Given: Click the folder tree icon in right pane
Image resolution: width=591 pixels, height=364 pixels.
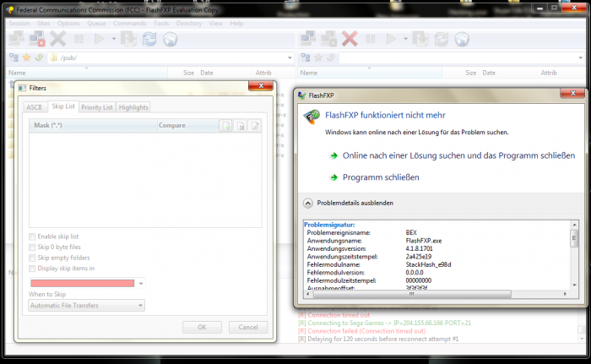Looking at the screenshot, I should click(x=306, y=57).
